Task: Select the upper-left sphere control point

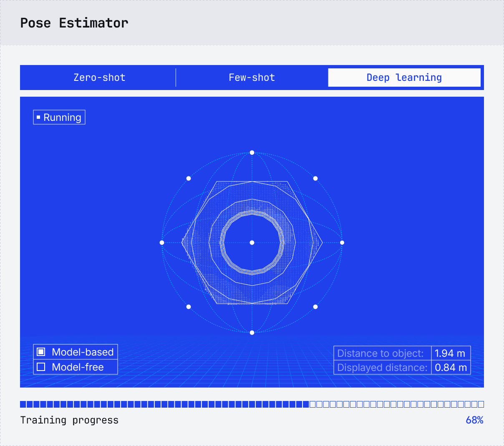Action: click(x=189, y=178)
